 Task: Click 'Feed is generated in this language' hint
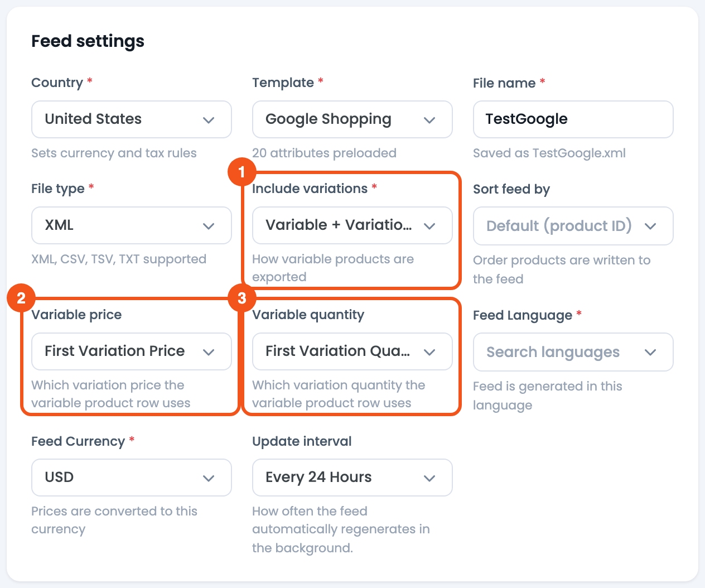[x=547, y=396]
